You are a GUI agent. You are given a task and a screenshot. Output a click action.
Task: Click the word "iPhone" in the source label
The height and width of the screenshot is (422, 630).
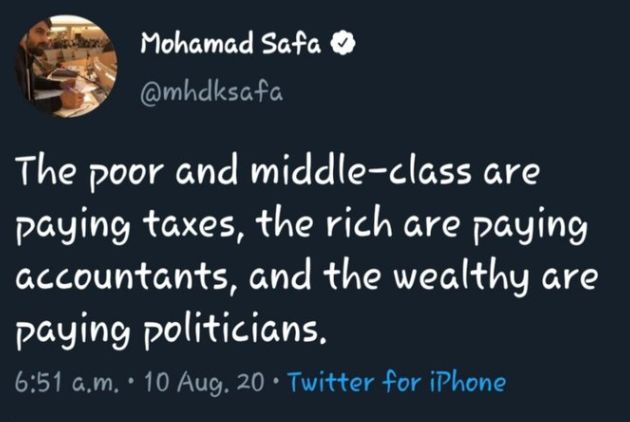tap(470, 381)
